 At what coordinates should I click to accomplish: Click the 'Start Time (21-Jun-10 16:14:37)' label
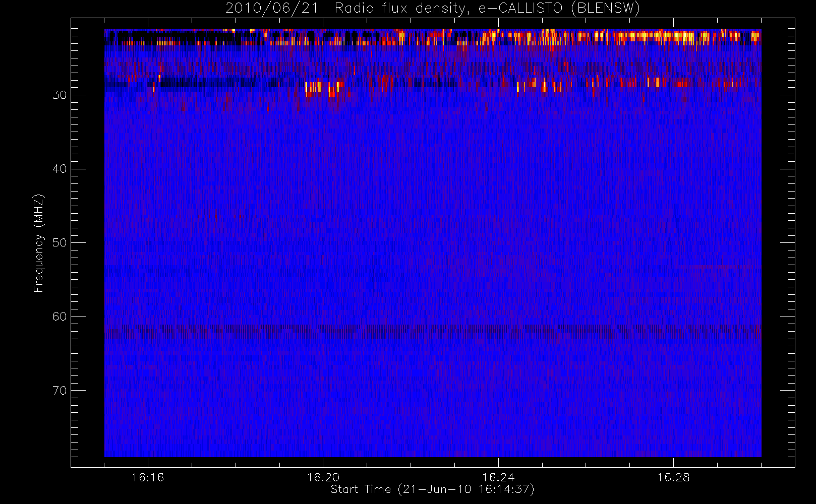pos(432,489)
